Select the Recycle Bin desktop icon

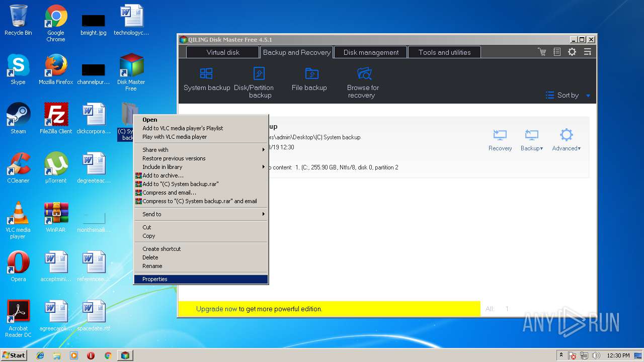(18, 20)
